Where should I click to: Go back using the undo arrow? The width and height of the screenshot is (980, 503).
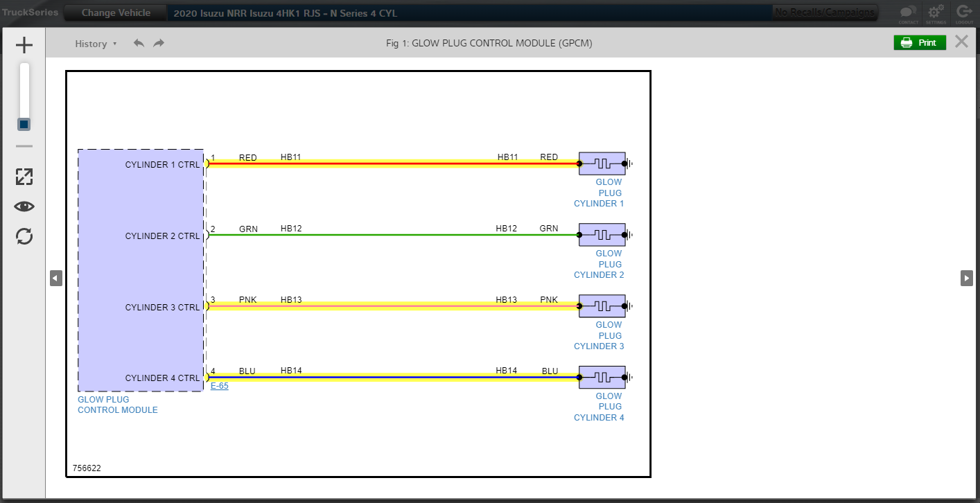pos(139,44)
